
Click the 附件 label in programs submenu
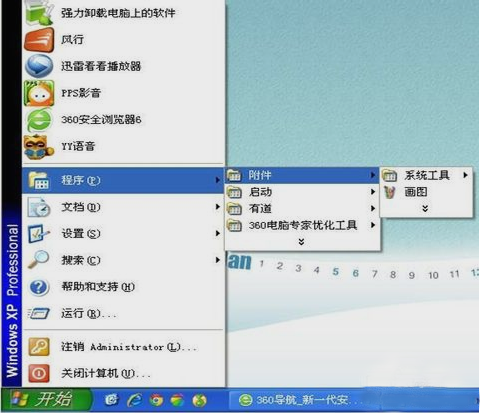260,175
